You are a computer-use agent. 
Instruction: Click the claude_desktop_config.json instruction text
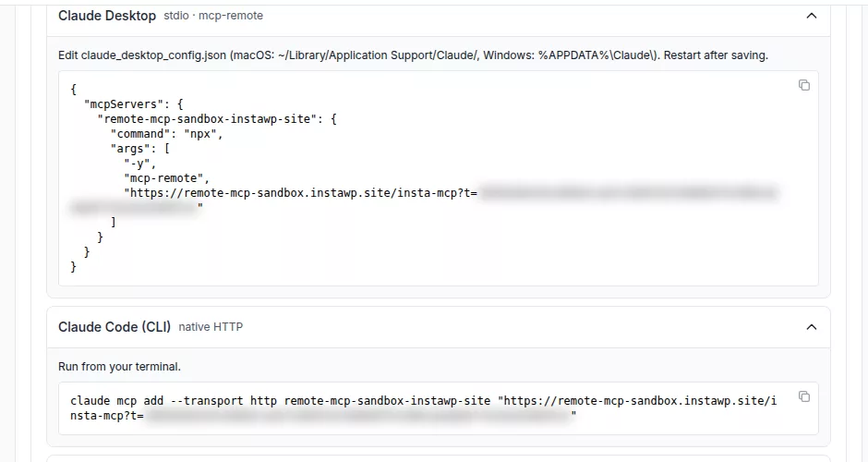[x=413, y=55]
